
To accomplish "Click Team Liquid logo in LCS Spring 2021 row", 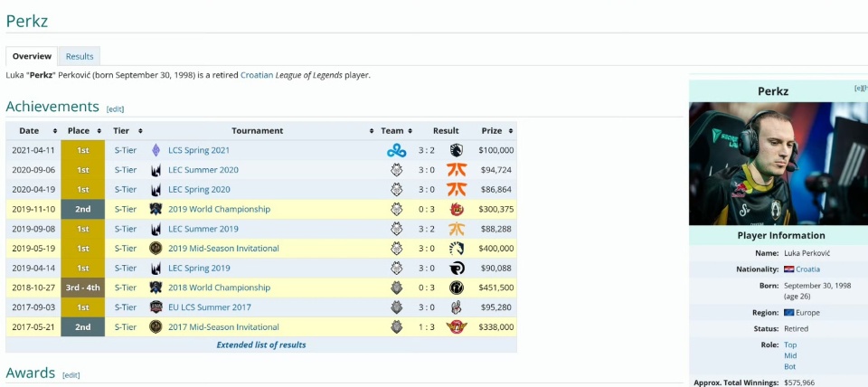I will tap(457, 150).
